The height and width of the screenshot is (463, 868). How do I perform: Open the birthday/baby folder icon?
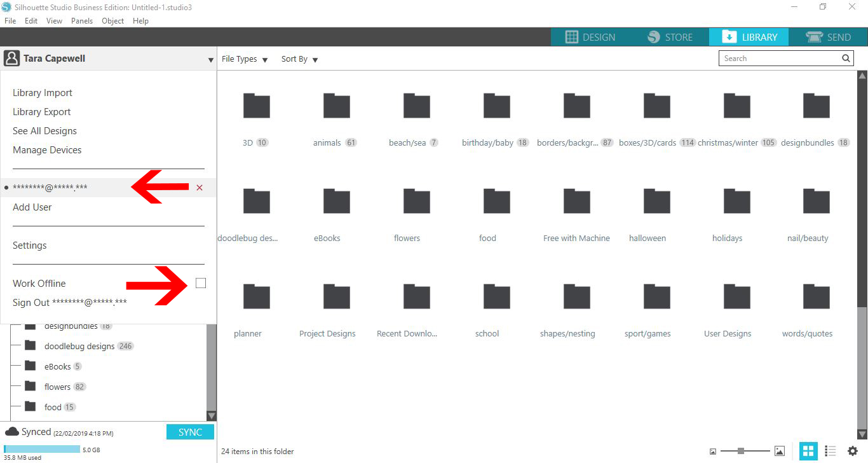point(497,106)
